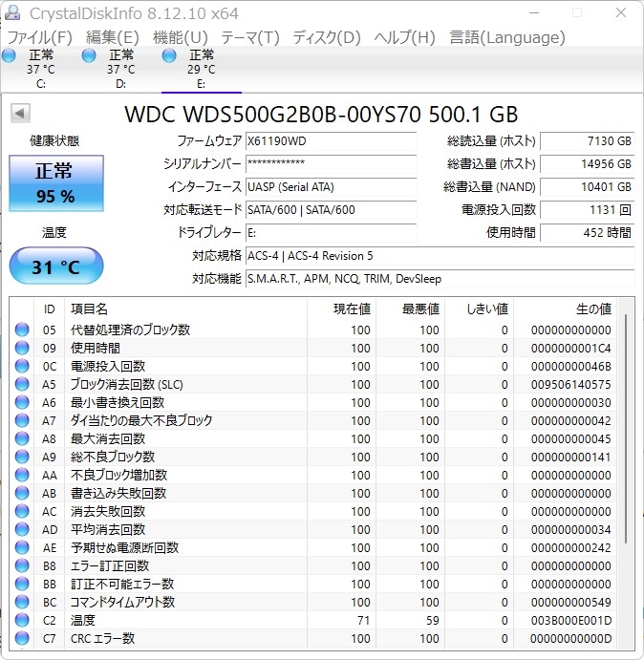644x660 pixels.
Task: Click the status orb for attribute A5
Action: 22,384
